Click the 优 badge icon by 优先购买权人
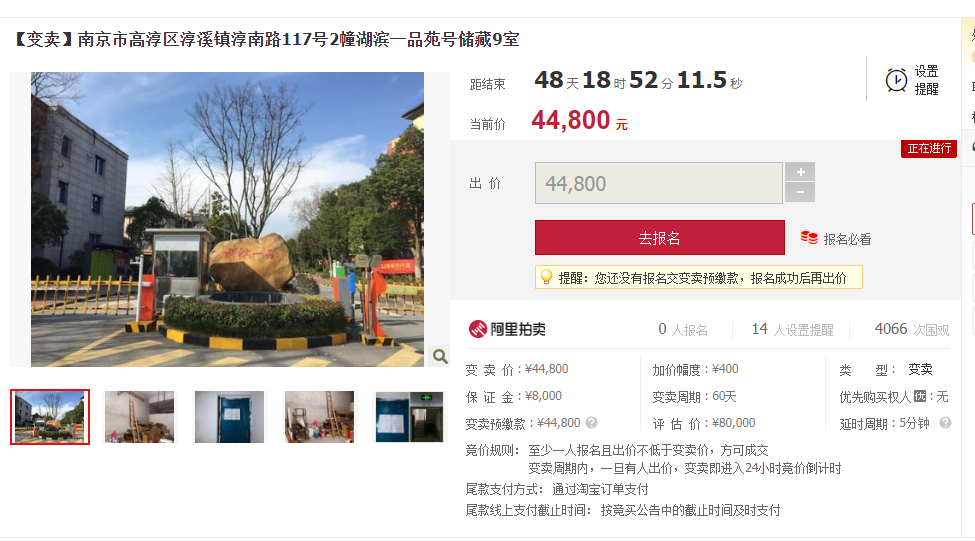 point(920,396)
